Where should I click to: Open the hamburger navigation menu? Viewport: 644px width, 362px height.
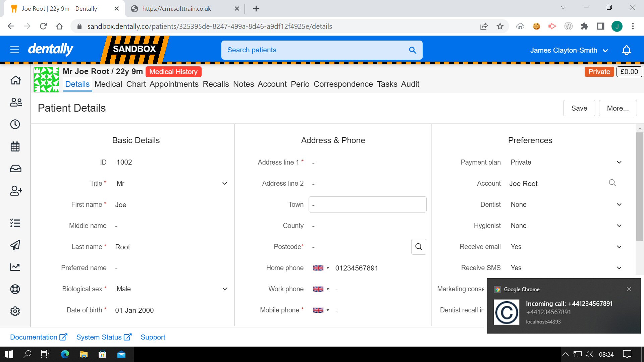tap(14, 50)
